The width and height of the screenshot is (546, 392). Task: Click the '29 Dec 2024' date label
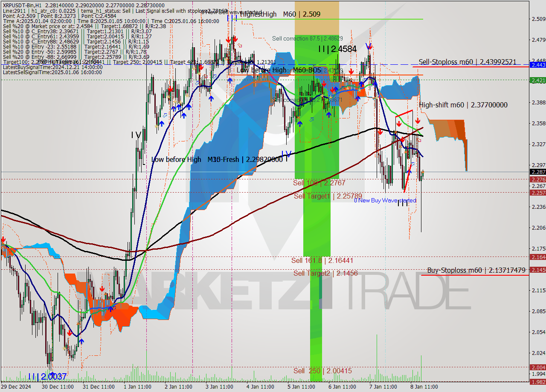click(x=15, y=387)
